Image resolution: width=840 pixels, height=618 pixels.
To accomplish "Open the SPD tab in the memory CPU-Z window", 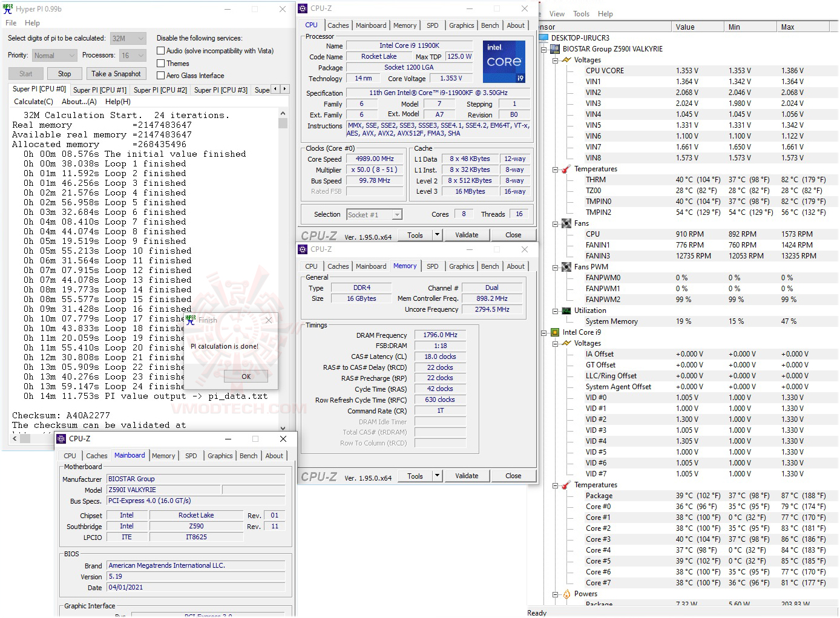I will click(x=432, y=266).
